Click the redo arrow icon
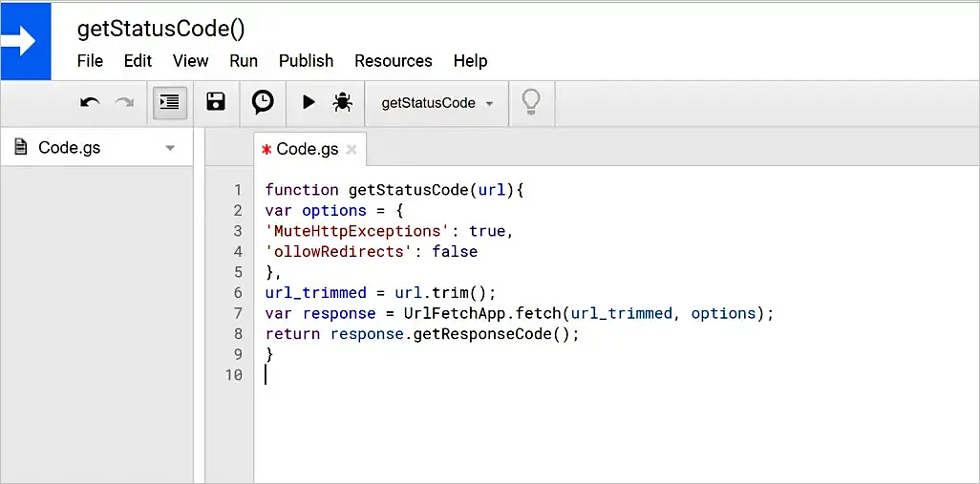The height and width of the screenshot is (484, 980). 124,102
